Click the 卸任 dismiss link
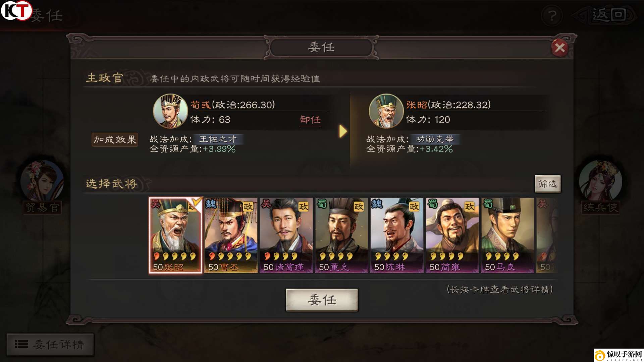 (x=310, y=120)
